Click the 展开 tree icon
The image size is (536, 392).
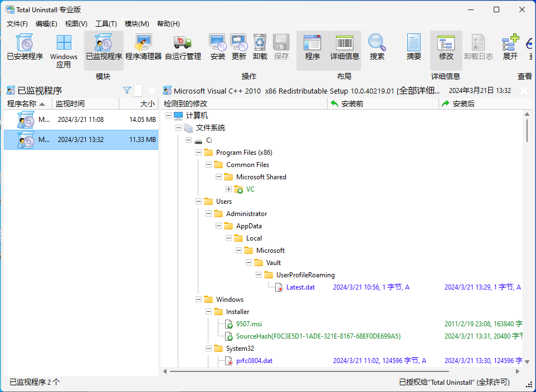(510, 47)
